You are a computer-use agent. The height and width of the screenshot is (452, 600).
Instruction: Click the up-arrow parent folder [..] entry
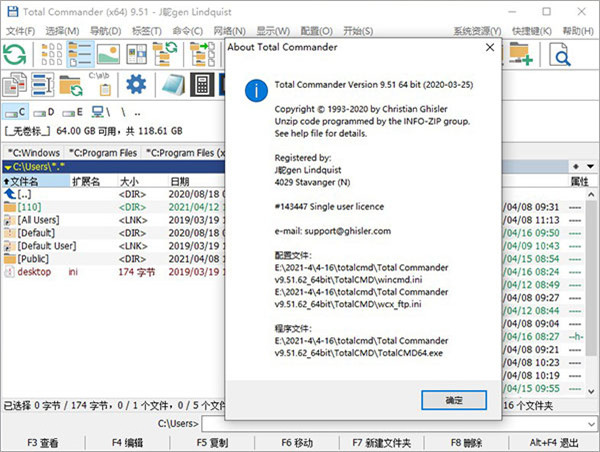click(17, 194)
